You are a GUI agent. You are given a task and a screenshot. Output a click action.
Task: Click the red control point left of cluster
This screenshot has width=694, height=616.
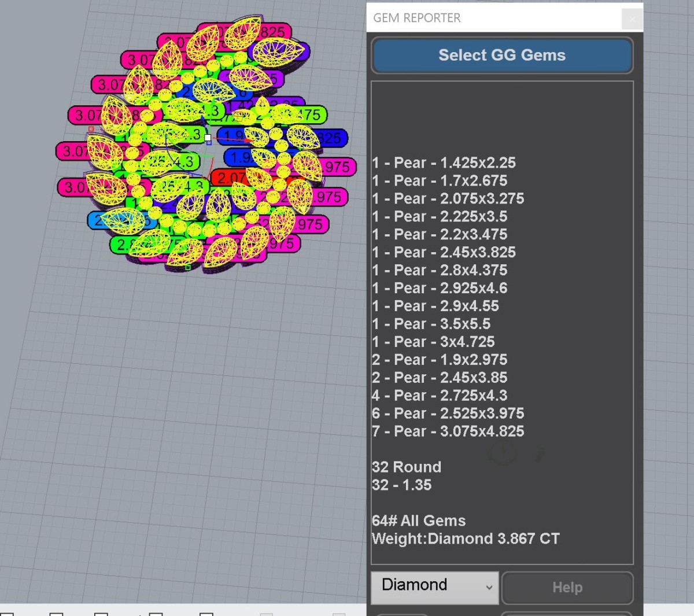point(91,129)
